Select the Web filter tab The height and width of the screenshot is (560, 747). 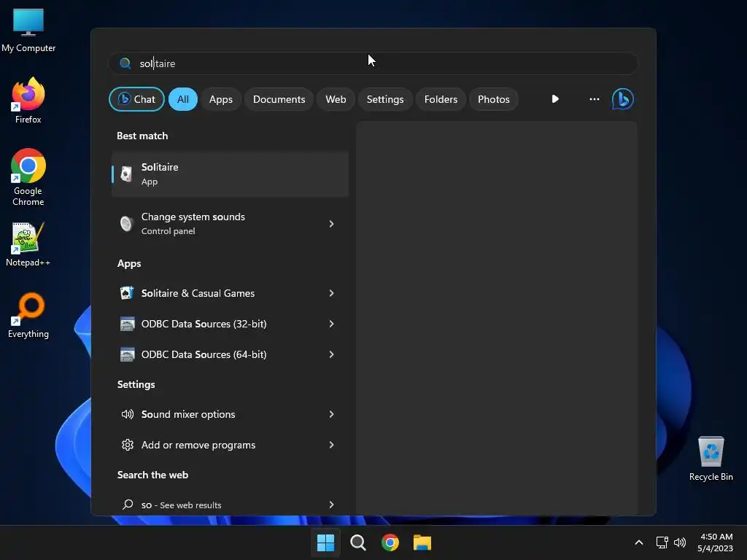(x=336, y=99)
